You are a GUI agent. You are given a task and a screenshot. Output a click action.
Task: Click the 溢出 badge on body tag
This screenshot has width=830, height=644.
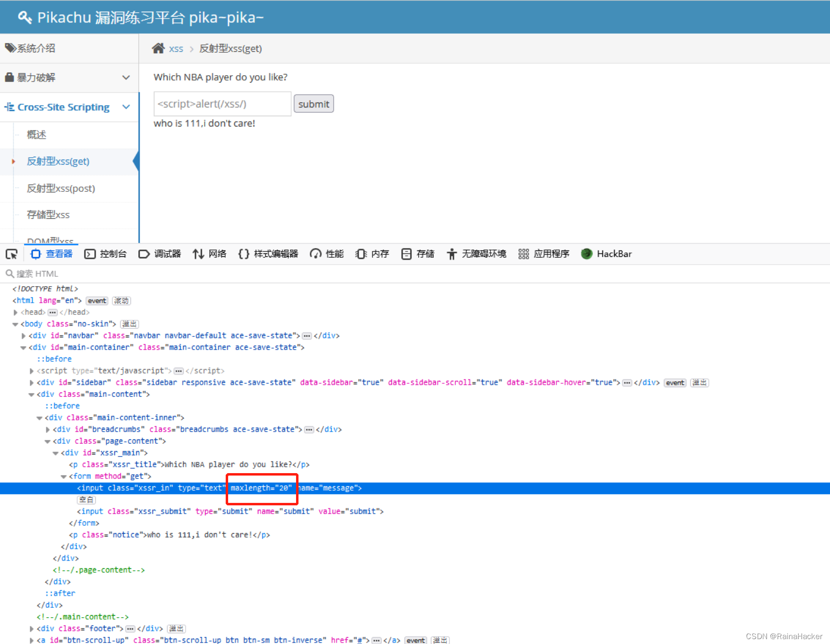click(x=129, y=324)
